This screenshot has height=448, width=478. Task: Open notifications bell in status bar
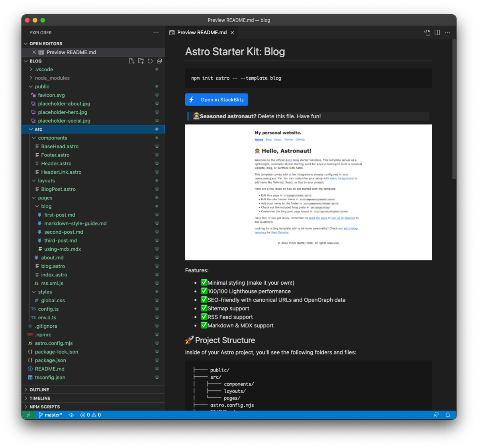point(448,415)
